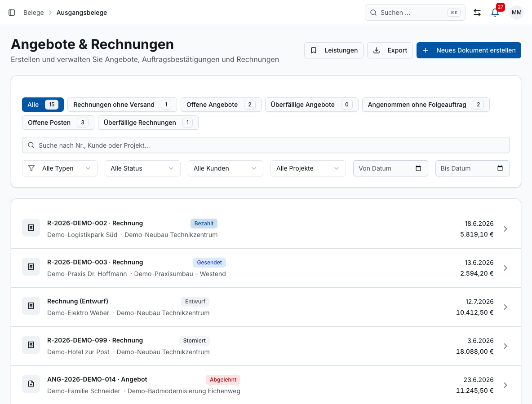Click the funnel filter icon by Alle Typen
The height and width of the screenshot is (404, 532).
[31, 168]
